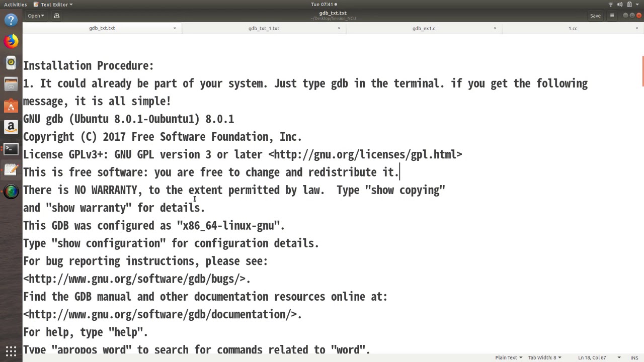The width and height of the screenshot is (644, 362).
Task: Open the Help icon in the dock
Action: click(x=11, y=20)
